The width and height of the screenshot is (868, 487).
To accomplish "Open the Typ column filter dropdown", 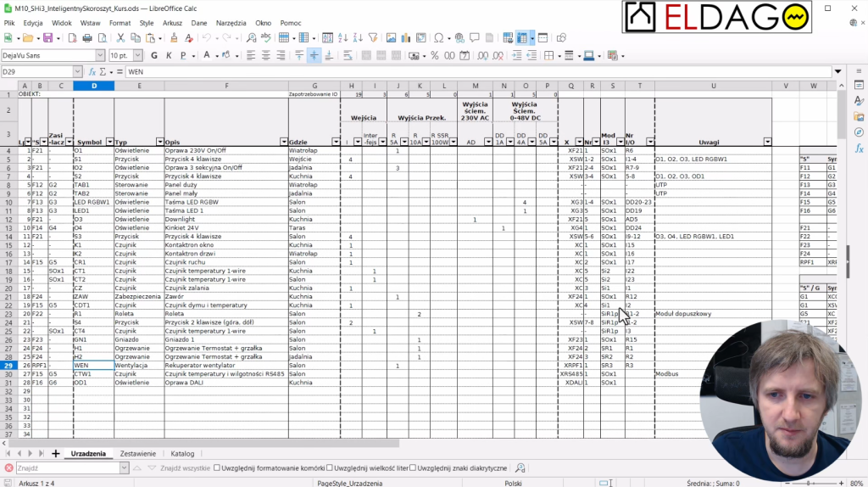I will pos(159,142).
